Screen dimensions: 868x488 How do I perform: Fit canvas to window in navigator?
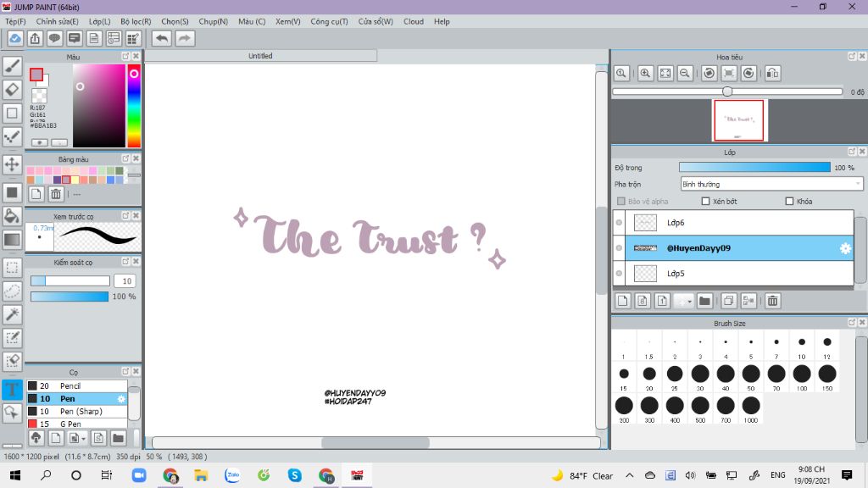pos(665,73)
